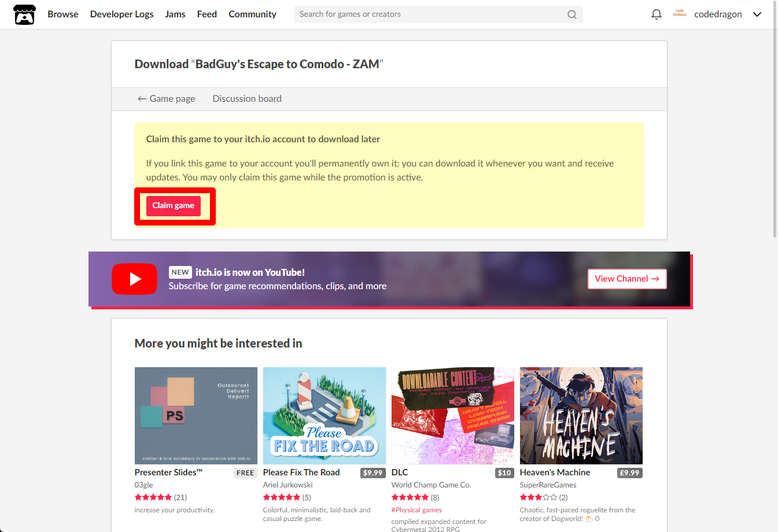The height and width of the screenshot is (532, 778).
Task: Open the Please Fix The Road thumbnail
Action: (x=325, y=416)
